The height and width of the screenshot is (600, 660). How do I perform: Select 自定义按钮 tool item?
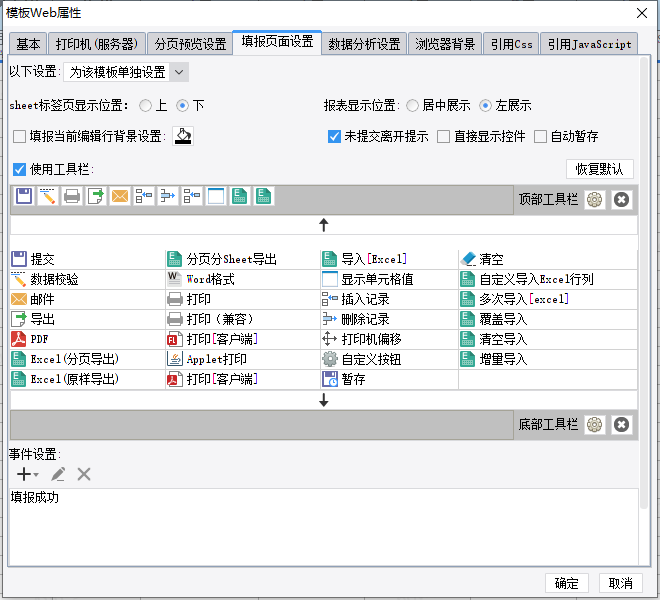tap(389, 359)
